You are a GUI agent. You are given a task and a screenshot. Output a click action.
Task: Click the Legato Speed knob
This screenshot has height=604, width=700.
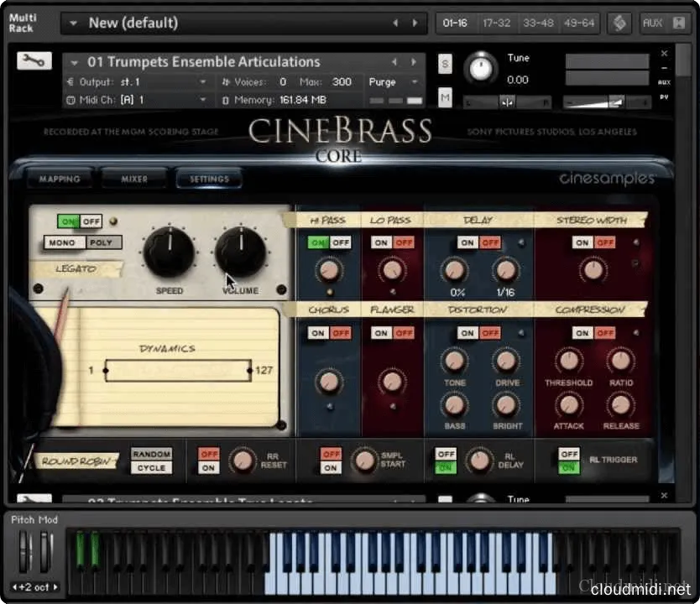click(x=169, y=253)
